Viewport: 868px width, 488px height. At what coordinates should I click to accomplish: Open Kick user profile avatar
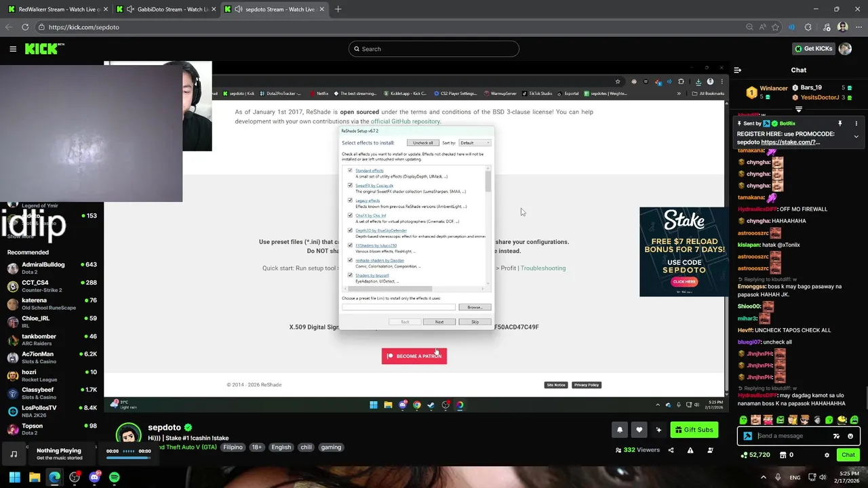pyautogui.click(x=845, y=49)
